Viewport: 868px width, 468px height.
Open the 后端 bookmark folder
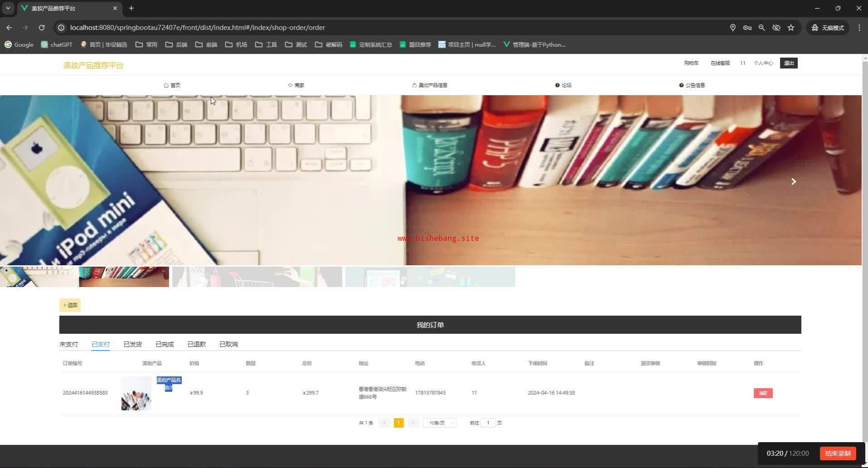tap(176, 44)
